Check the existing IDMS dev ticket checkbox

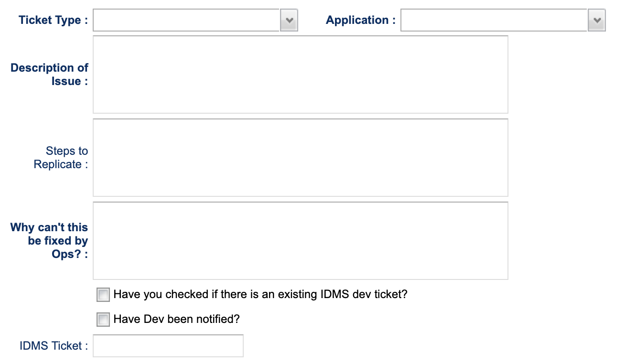pyautogui.click(x=103, y=295)
